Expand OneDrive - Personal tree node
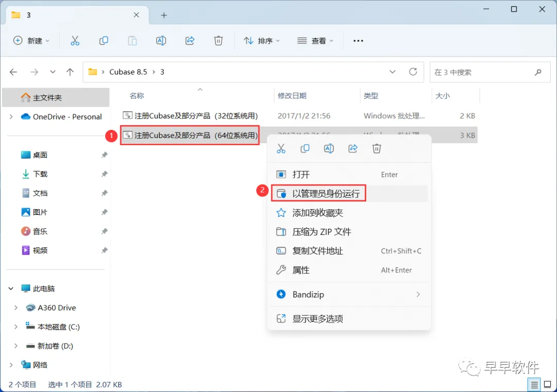 11,117
